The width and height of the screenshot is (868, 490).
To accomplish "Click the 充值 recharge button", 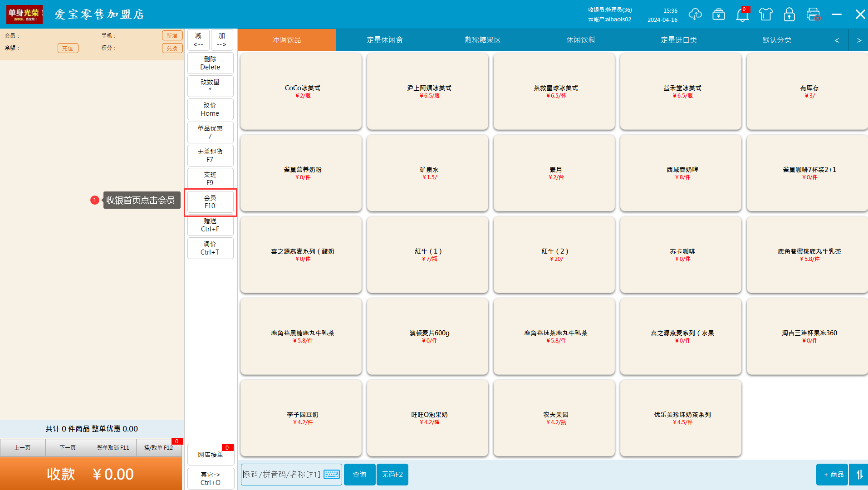I will point(68,48).
